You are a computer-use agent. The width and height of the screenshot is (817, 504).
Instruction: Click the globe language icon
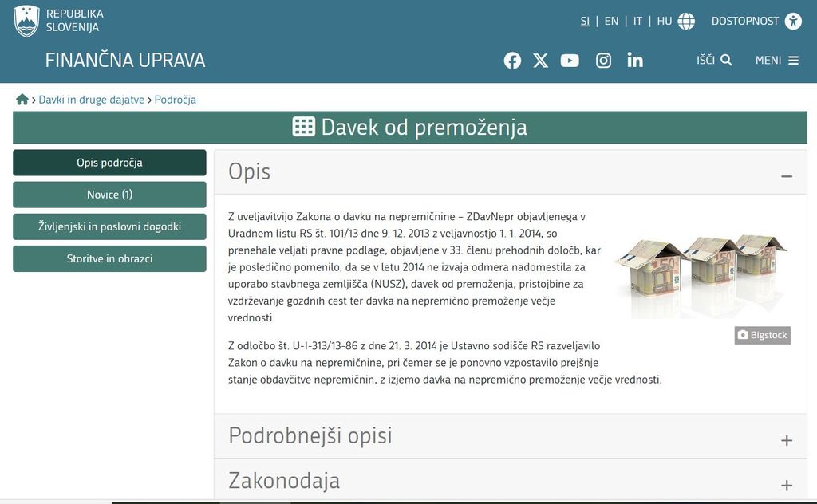coord(686,22)
